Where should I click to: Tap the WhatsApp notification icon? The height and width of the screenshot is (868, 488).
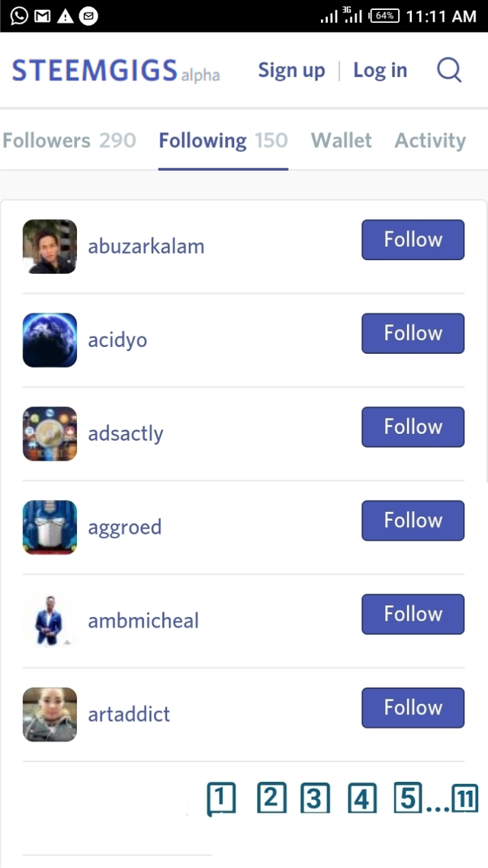tap(19, 16)
